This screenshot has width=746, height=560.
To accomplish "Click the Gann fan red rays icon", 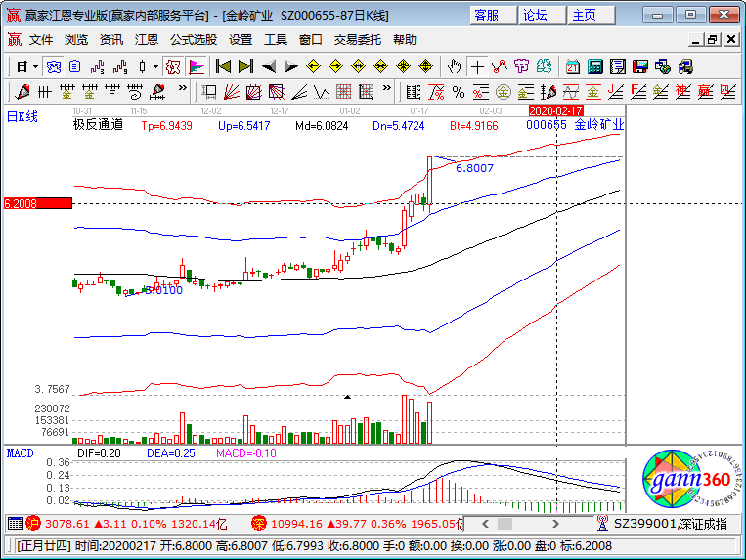I will pos(231,91).
